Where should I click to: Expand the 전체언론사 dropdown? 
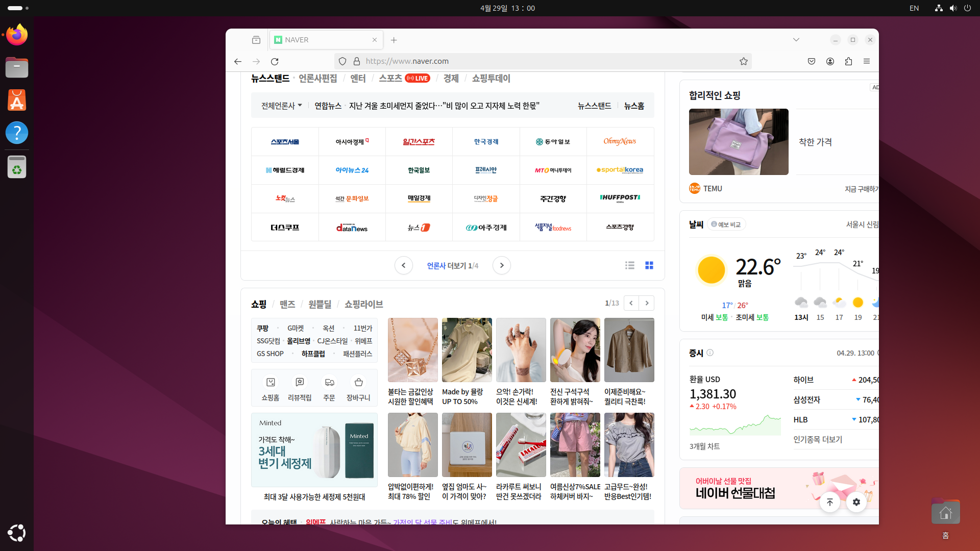(x=282, y=106)
